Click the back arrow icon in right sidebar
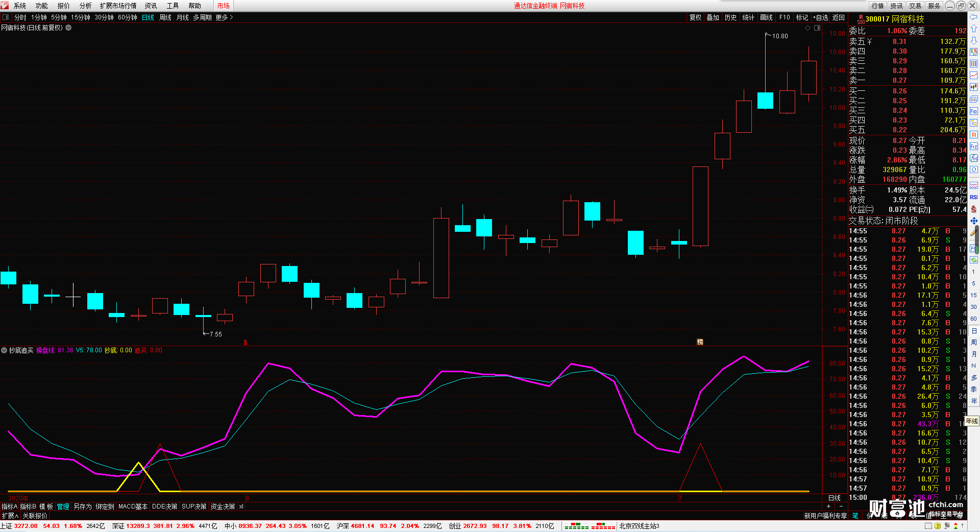Viewport: 980px width, 532px height. pyautogui.click(x=974, y=17)
